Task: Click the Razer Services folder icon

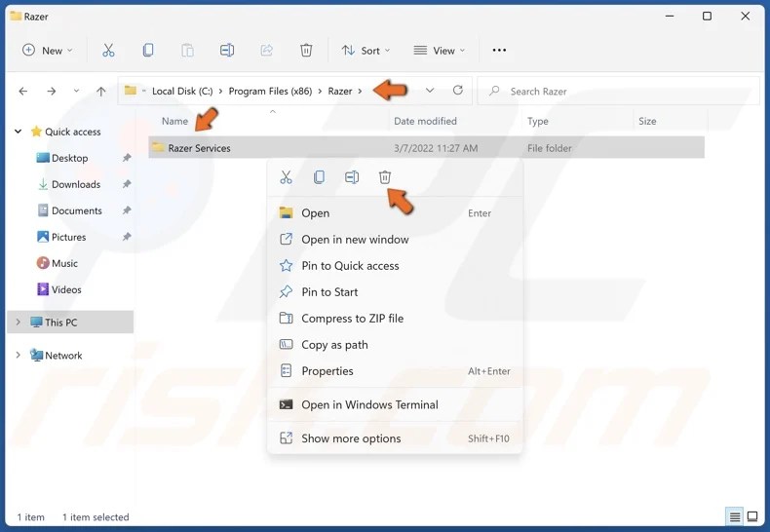Action: click(158, 147)
